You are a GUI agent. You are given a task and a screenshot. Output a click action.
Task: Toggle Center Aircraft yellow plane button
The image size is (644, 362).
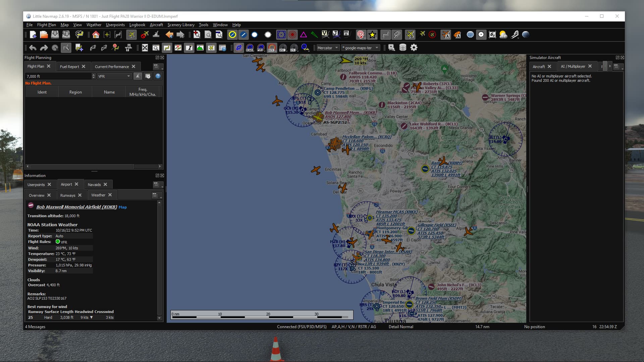(131, 35)
